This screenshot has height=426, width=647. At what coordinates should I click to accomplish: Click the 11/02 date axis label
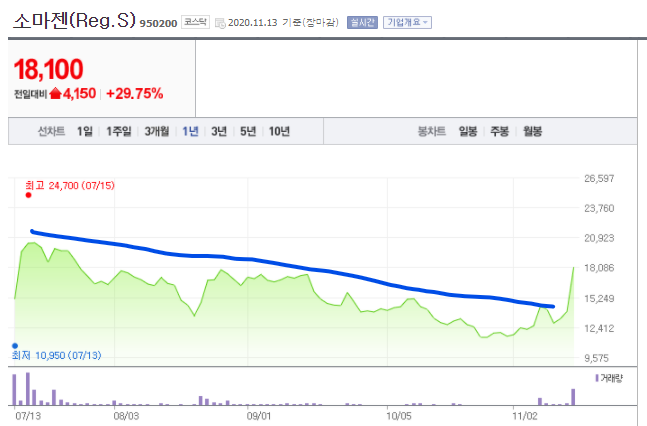pos(525,416)
